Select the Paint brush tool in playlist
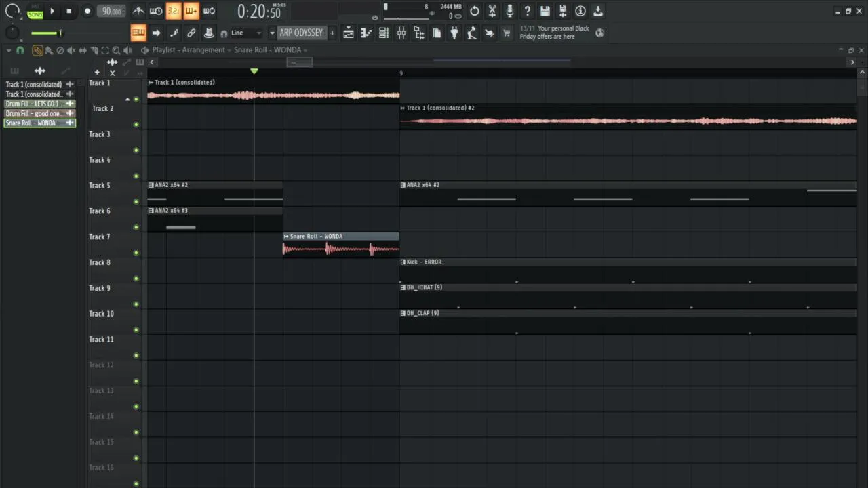The width and height of the screenshot is (868, 488). [x=49, y=50]
